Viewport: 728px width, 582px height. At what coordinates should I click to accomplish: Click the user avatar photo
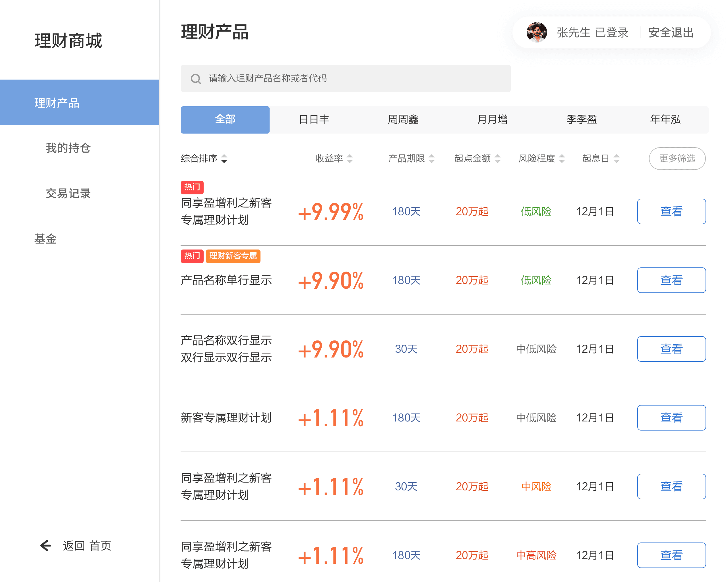pyautogui.click(x=537, y=32)
